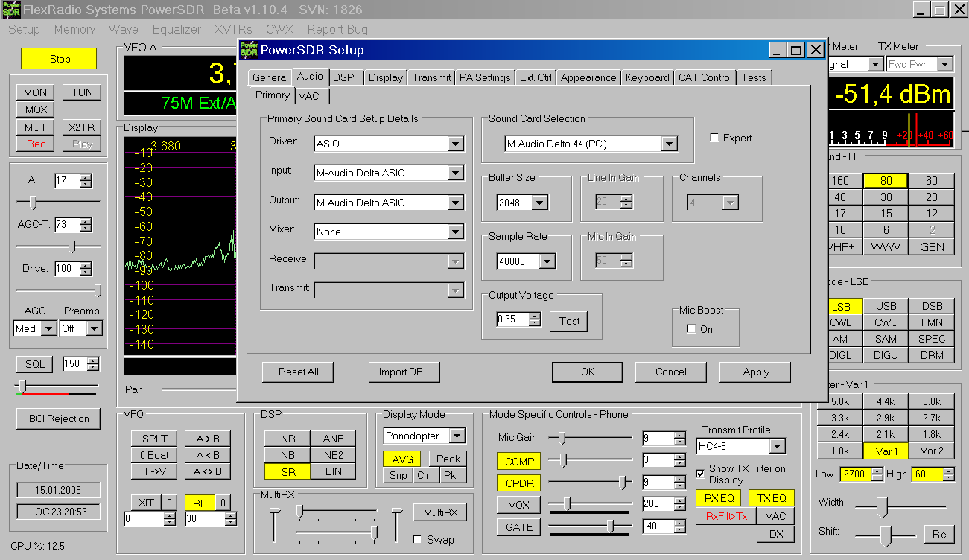Expand the Driver dropdown showing ASIO
This screenshot has height=560, width=969.
456,144
